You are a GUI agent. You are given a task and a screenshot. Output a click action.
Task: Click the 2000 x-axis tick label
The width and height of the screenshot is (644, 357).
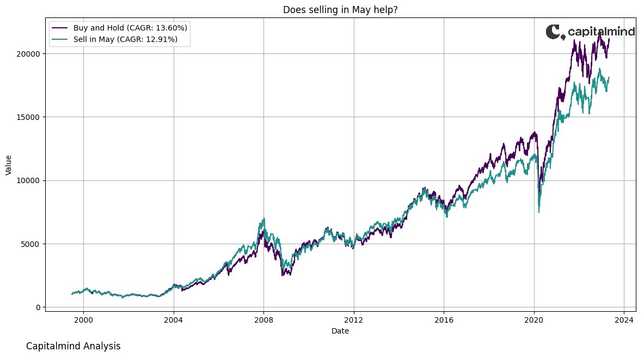[x=83, y=319]
